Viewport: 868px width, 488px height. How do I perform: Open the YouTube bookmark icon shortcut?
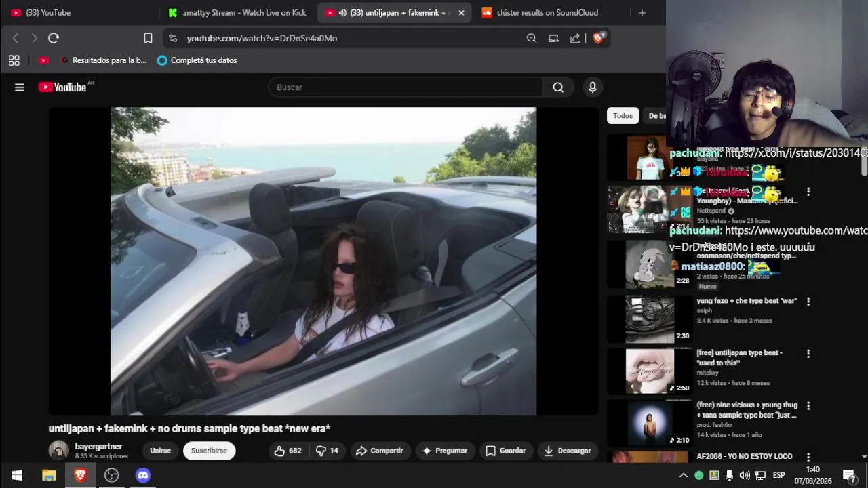(43, 60)
